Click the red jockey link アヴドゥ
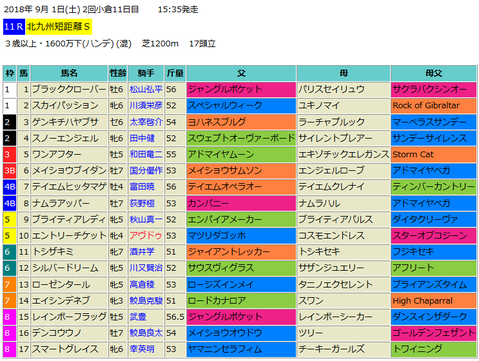Viewport: 479px width, 361px height. 146,236
